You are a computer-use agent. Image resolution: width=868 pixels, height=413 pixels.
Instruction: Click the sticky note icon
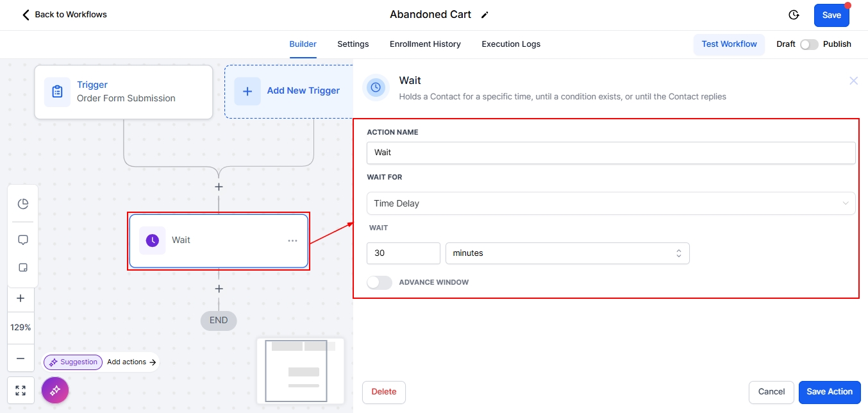22,268
